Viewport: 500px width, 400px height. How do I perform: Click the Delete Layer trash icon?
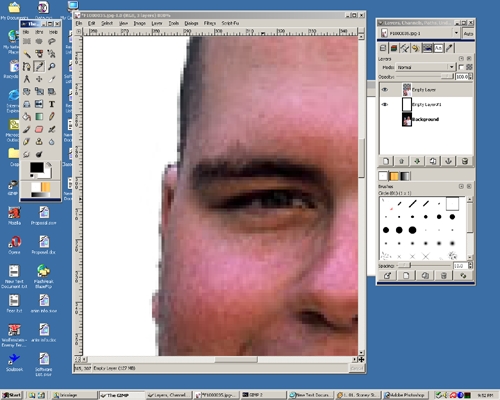tap(465, 161)
